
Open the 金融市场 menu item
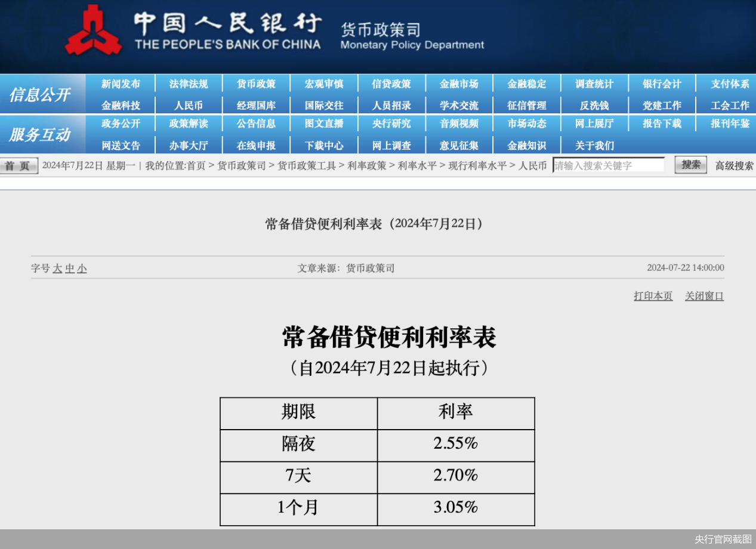(x=459, y=84)
